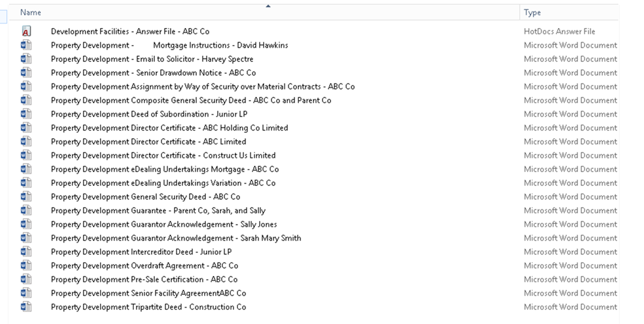Click Word icon for Intercreditor Deed - Junior LP
Viewport: 644px width, 324px height.
tap(26, 251)
